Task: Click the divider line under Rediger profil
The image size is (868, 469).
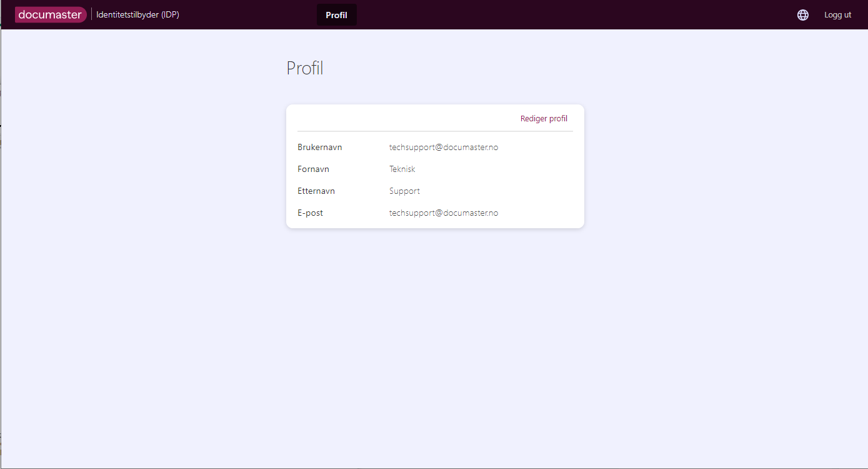Action: tap(435, 131)
